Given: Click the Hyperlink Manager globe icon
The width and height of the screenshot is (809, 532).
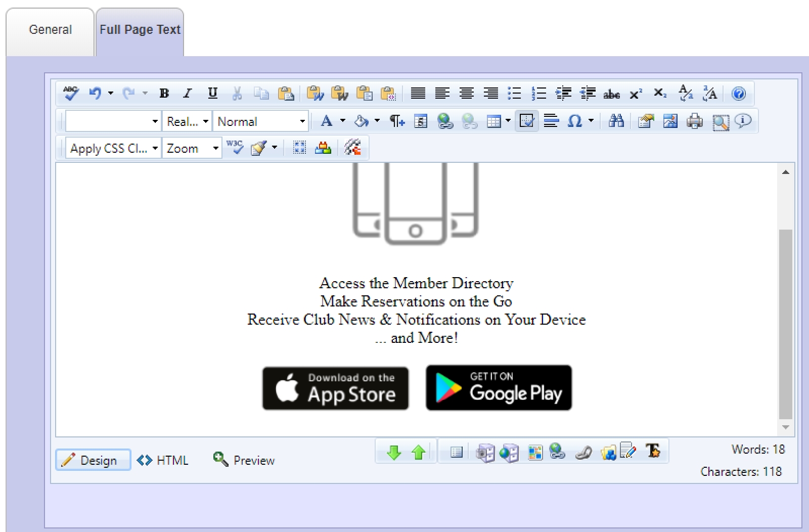Looking at the screenshot, I should [x=445, y=121].
